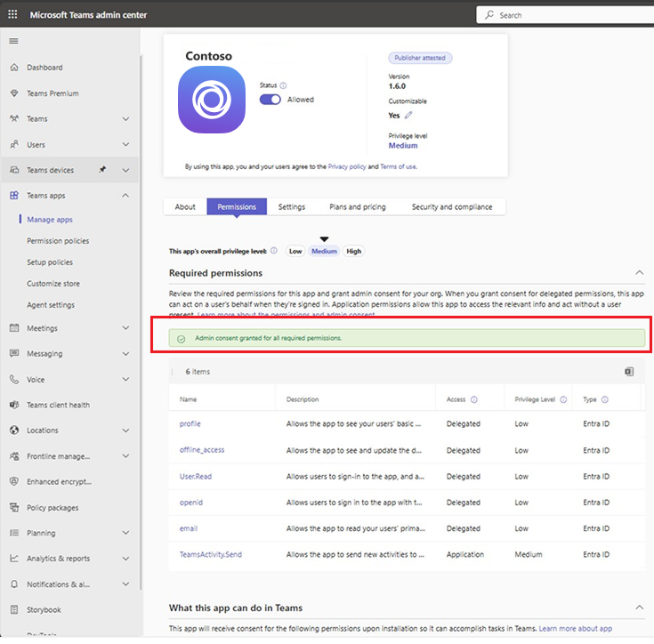Click the Teams apps grid icon
The height and width of the screenshot is (644, 654).
14,196
